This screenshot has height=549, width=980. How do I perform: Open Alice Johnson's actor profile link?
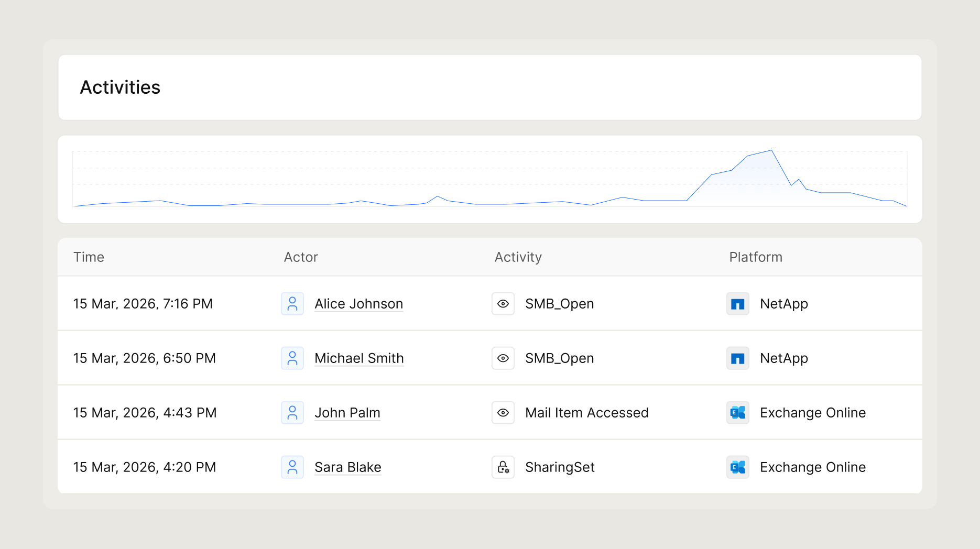tap(359, 304)
